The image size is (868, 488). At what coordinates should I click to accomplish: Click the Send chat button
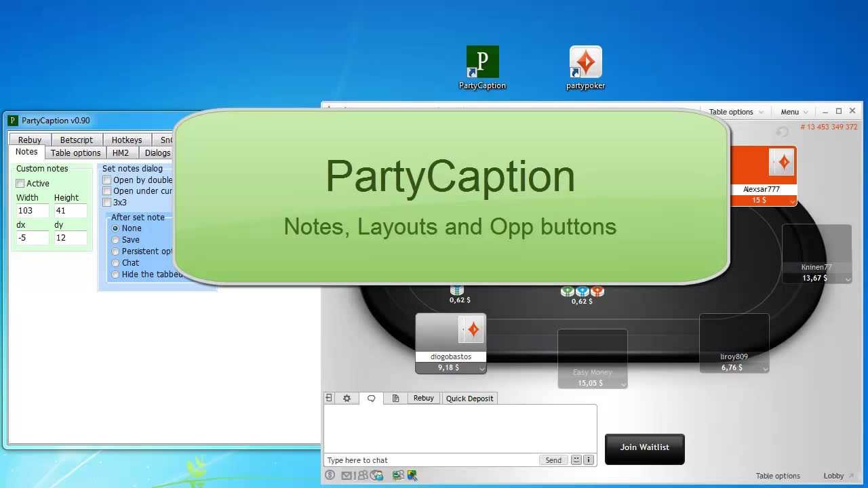click(553, 460)
